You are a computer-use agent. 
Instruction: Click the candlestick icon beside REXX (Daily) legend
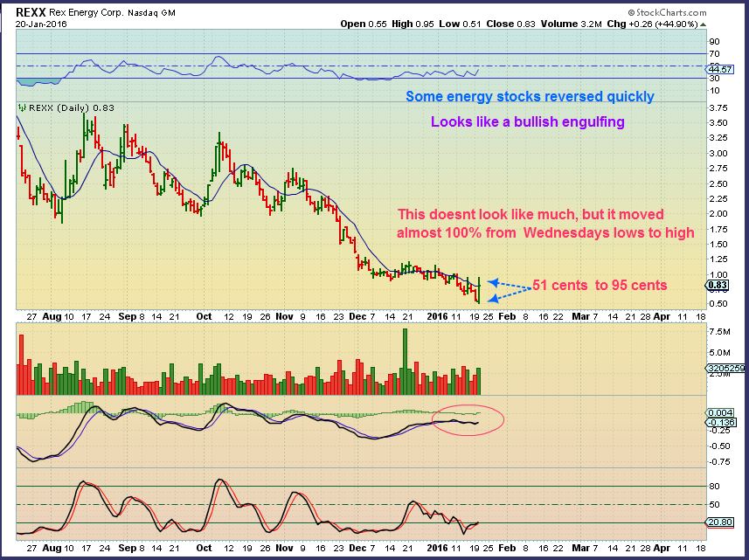[22, 108]
